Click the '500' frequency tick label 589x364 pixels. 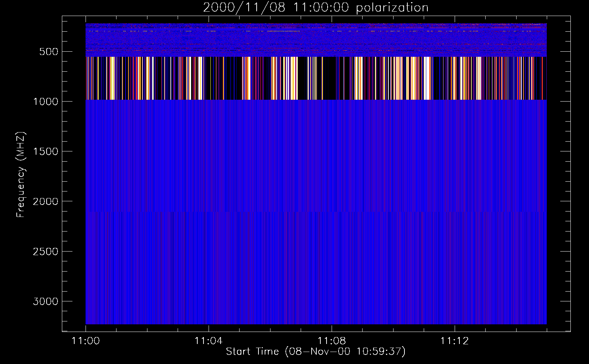click(49, 52)
